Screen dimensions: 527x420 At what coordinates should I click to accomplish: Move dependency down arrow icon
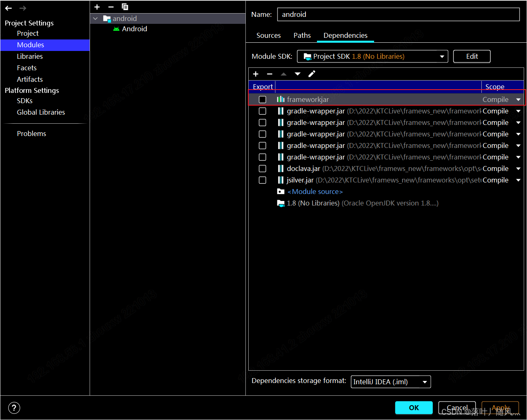pos(298,74)
